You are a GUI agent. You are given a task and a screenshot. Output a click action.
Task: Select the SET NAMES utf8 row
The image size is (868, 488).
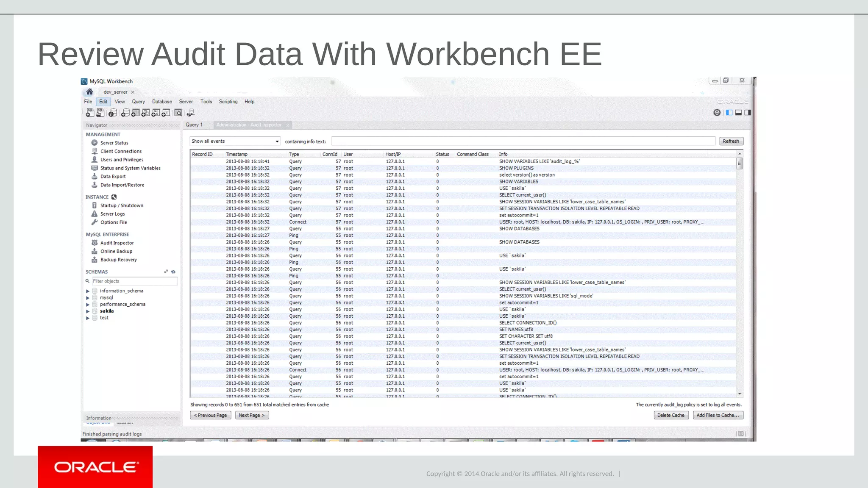tap(463, 330)
